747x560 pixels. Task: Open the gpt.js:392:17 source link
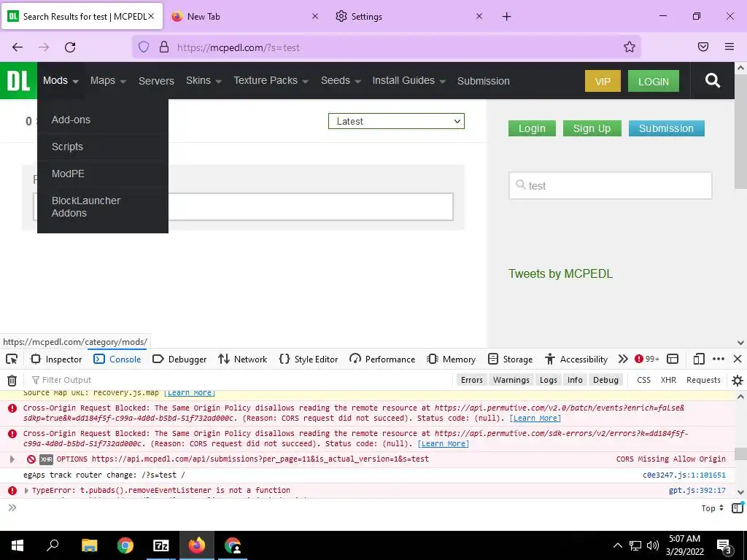click(697, 490)
